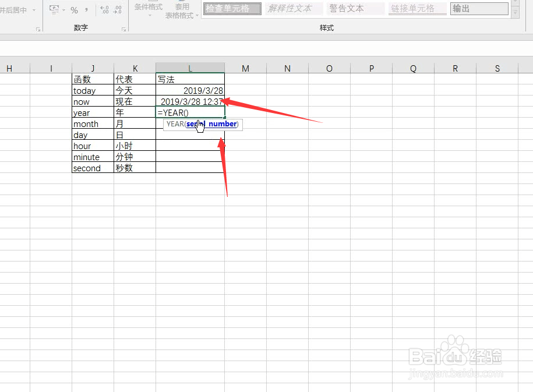Select column H header

tap(9, 68)
